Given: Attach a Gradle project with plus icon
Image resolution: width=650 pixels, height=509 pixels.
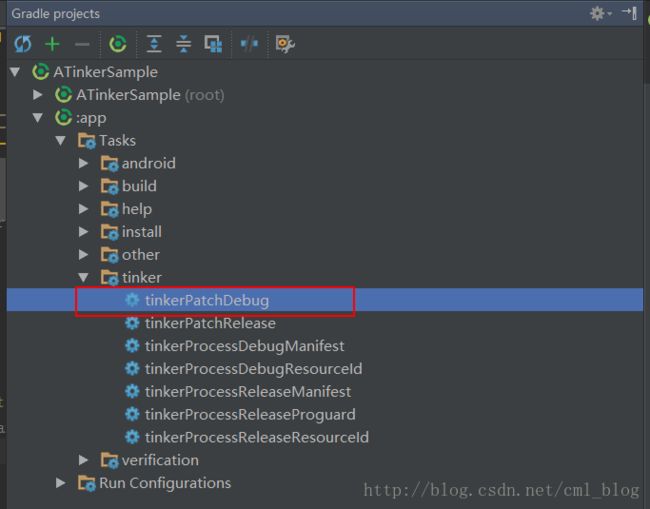Looking at the screenshot, I should 52,44.
